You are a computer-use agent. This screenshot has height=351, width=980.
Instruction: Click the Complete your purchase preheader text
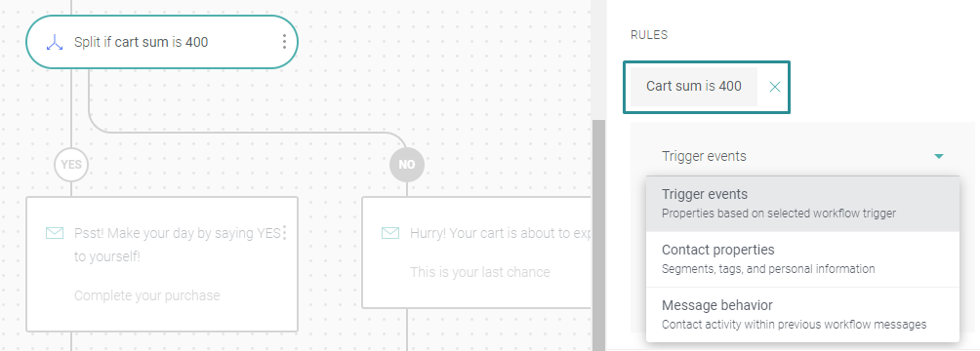pyautogui.click(x=146, y=295)
